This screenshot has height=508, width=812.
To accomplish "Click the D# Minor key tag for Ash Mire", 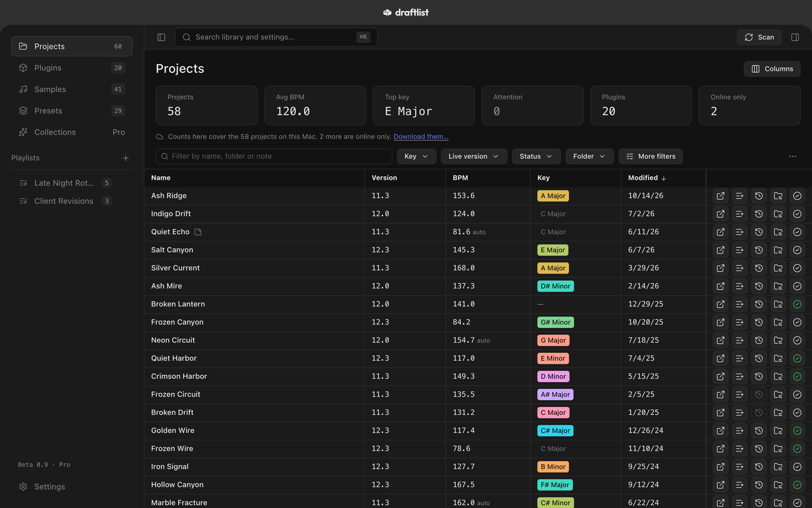I will pyautogui.click(x=555, y=286).
